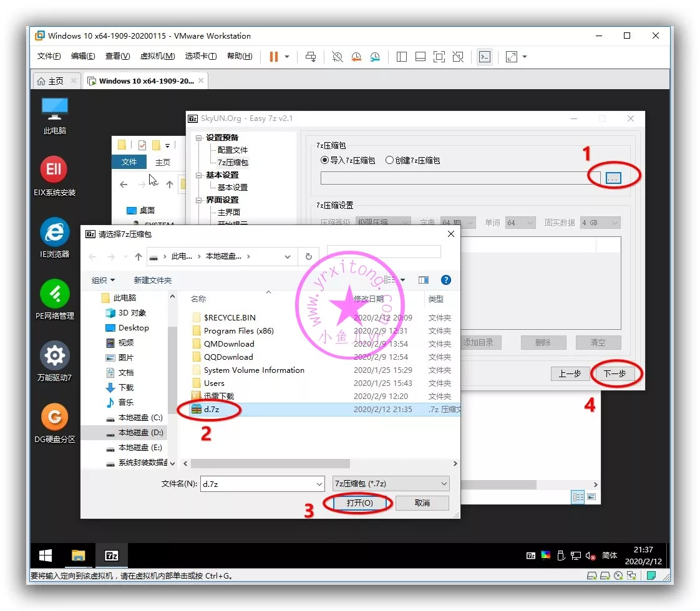This screenshot has height=611, width=700.
Task: Click the VMware pause virtual machine icon
Action: tap(273, 57)
